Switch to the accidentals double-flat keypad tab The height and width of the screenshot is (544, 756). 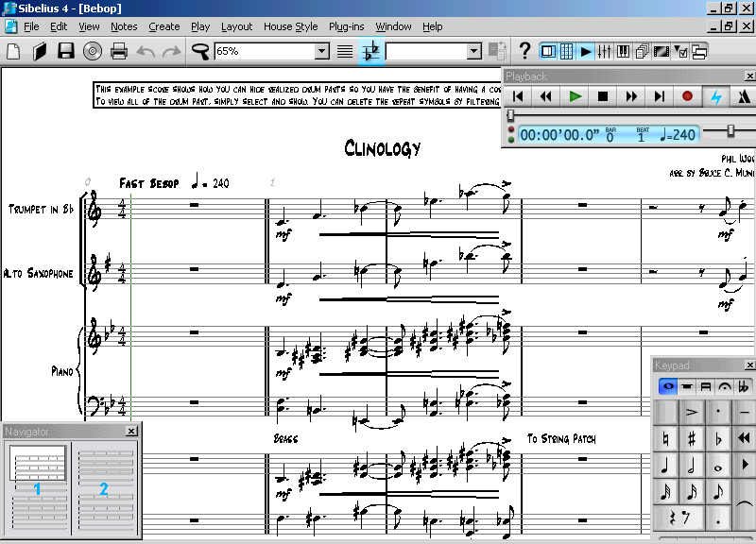coord(743,386)
